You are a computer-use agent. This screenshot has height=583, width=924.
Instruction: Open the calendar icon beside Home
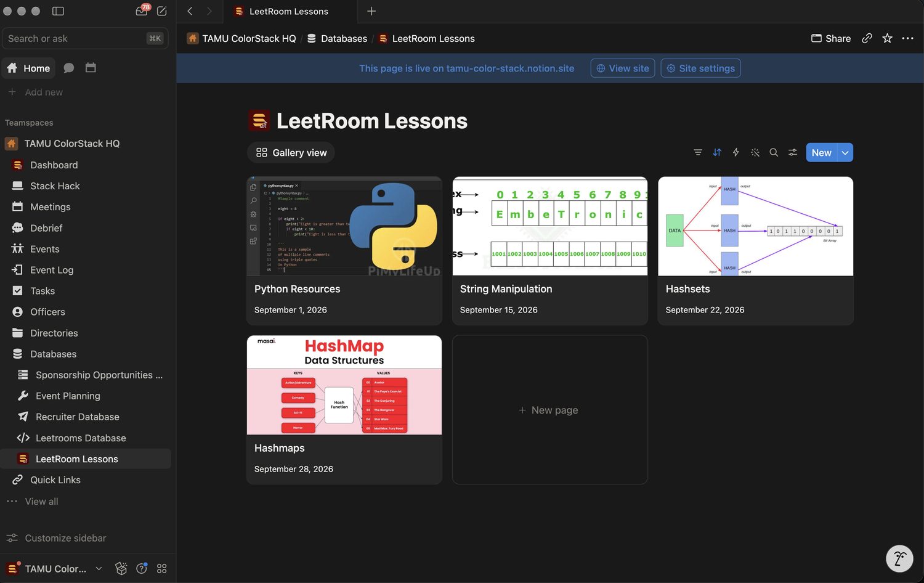point(91,68)
